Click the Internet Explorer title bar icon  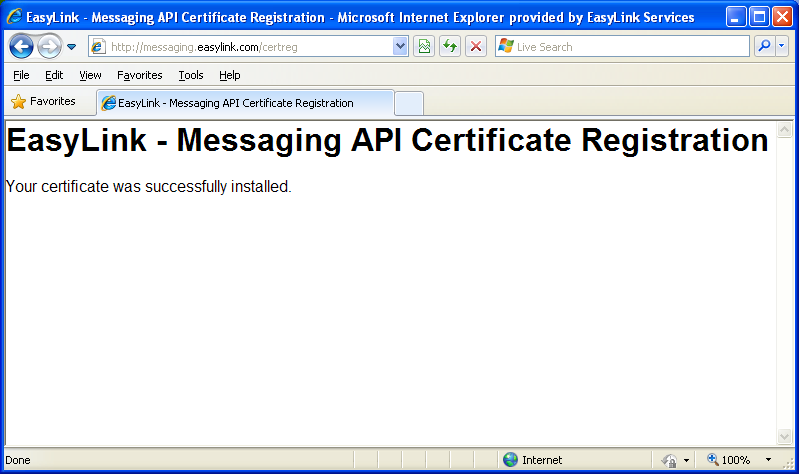pyautogui.click(x=14, y=17)
